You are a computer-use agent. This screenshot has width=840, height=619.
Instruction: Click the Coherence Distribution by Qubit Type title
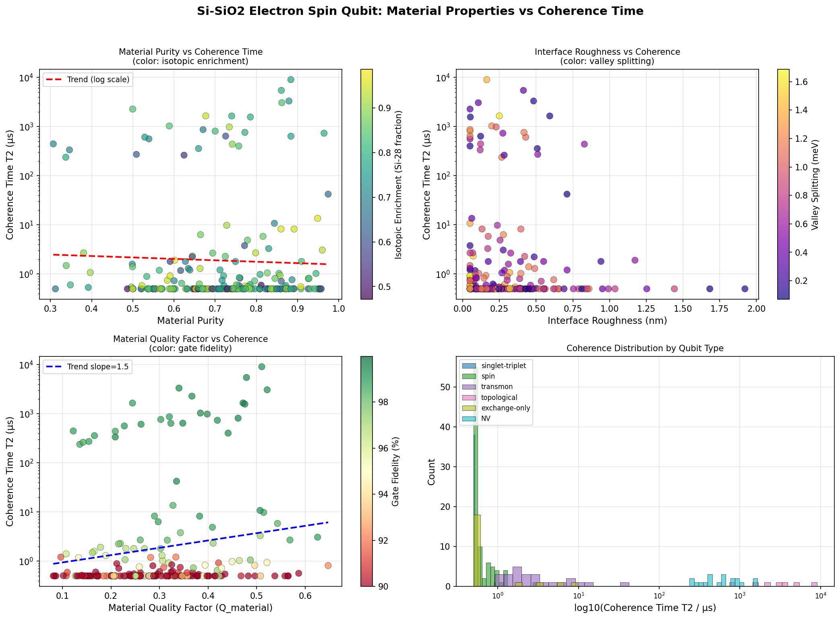coord(645,348)
